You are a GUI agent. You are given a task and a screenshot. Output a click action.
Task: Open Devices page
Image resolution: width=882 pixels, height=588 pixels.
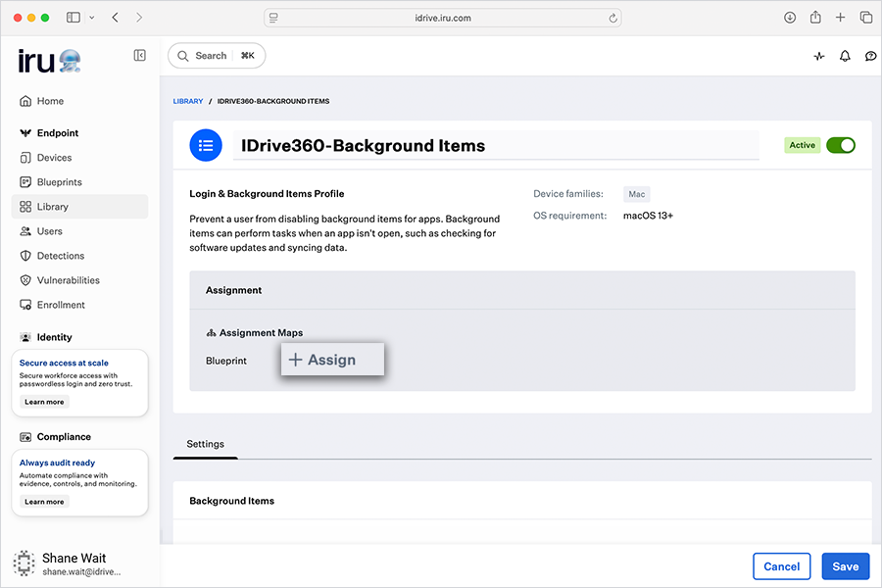pyautogui.click(x=79, y=158)
